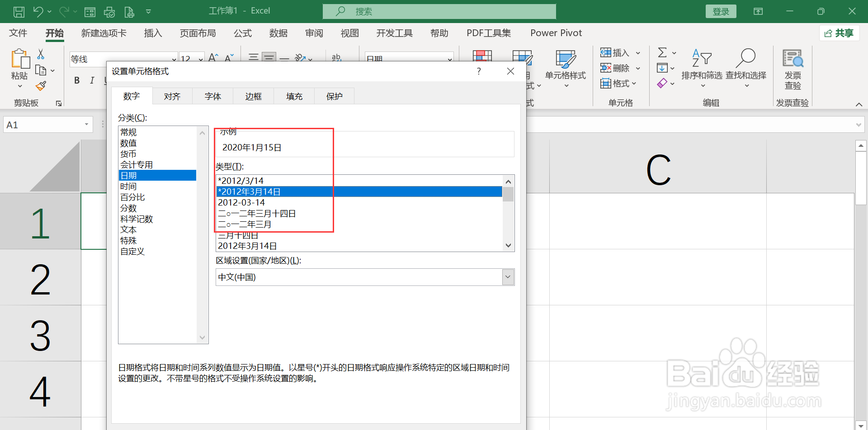The width and height of the screenshot is (868, 430).
Task: Close the Format Cells dialog
Action: click(510, 71)
